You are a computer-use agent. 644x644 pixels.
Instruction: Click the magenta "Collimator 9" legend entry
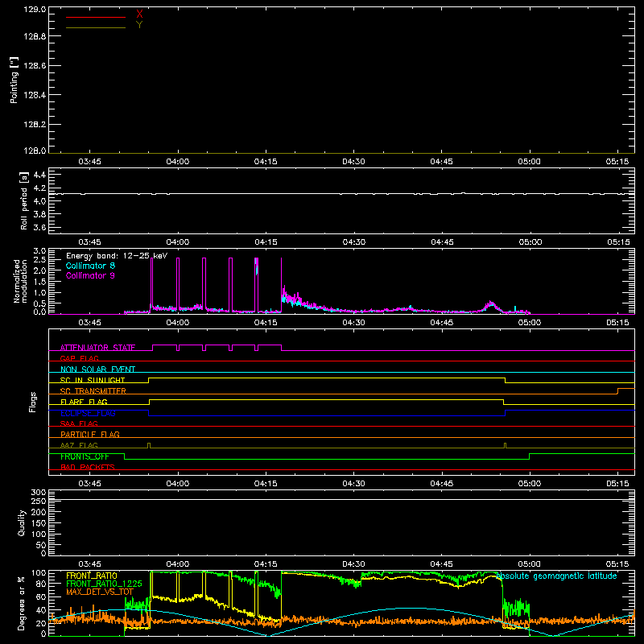click(x=90, y=275)
